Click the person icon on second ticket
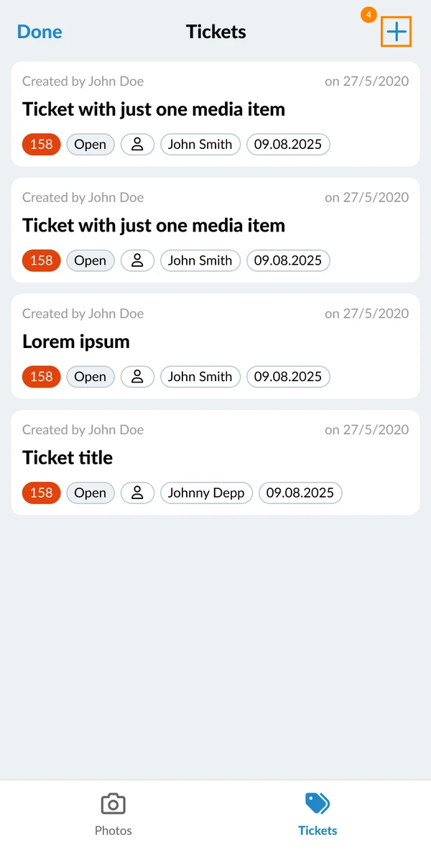Screen dimensions: 431x868 tap(137, 260)
